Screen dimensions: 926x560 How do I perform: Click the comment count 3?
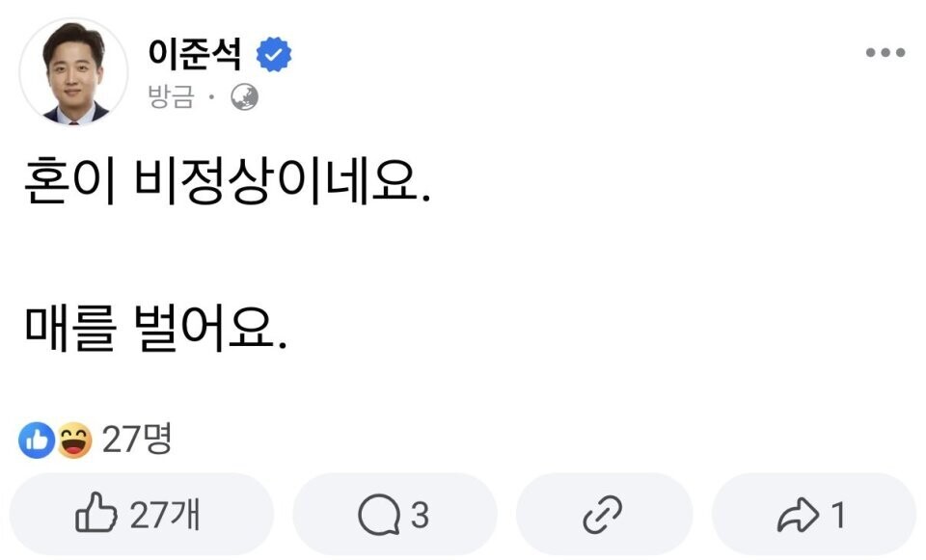(420, 517)
